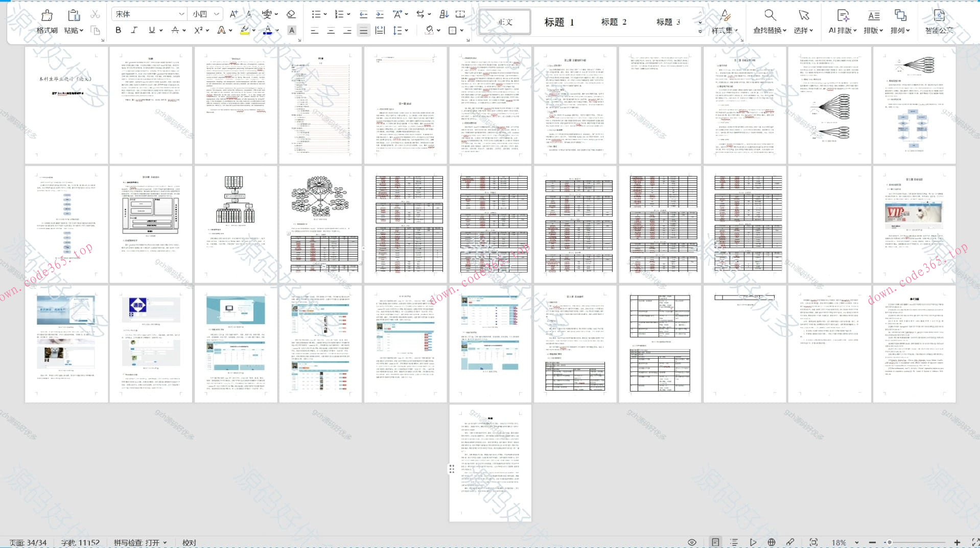The width and height of the screenshot is (980, 548).
Task: Click the sort (A-Z) icon
Action: coord(444,14)
